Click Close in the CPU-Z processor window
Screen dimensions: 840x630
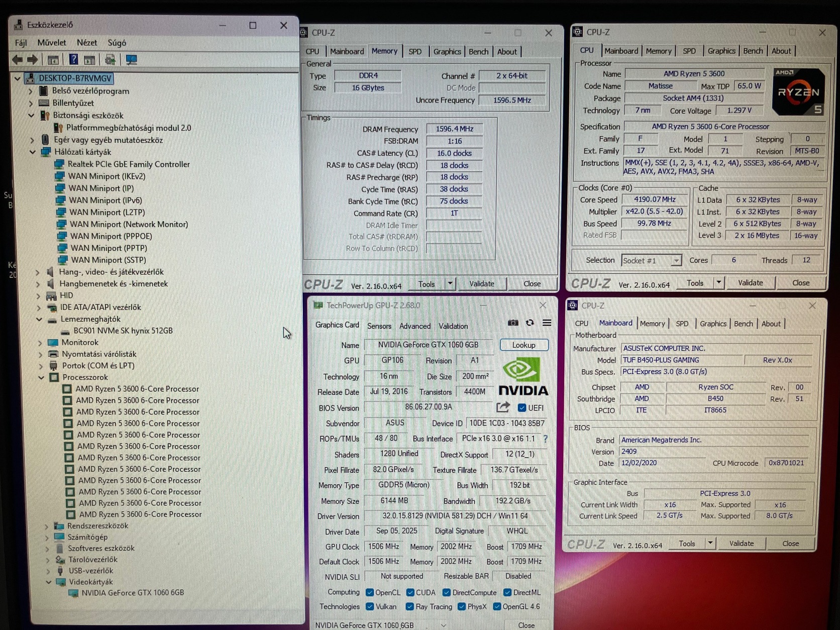tap(801, 283)
